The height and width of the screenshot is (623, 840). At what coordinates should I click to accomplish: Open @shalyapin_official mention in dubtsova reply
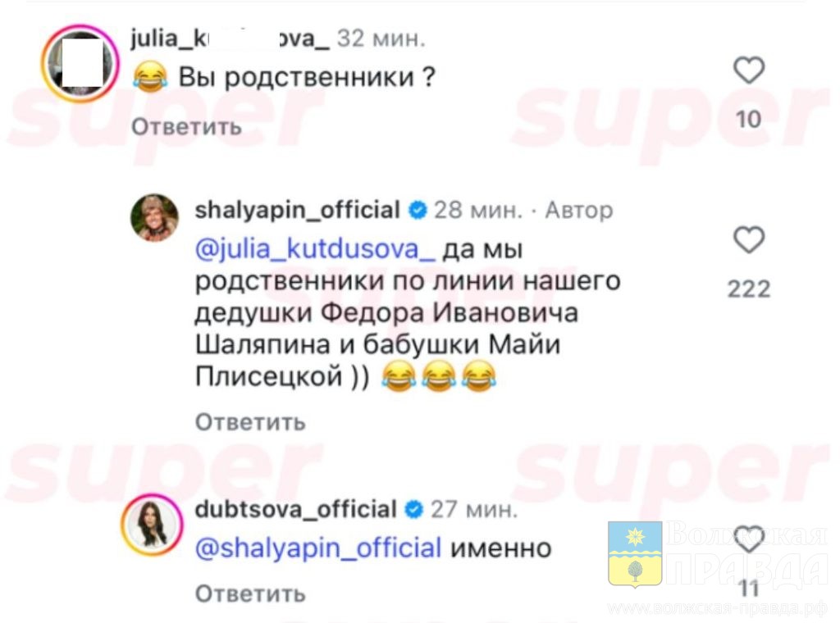pos(319,548)
